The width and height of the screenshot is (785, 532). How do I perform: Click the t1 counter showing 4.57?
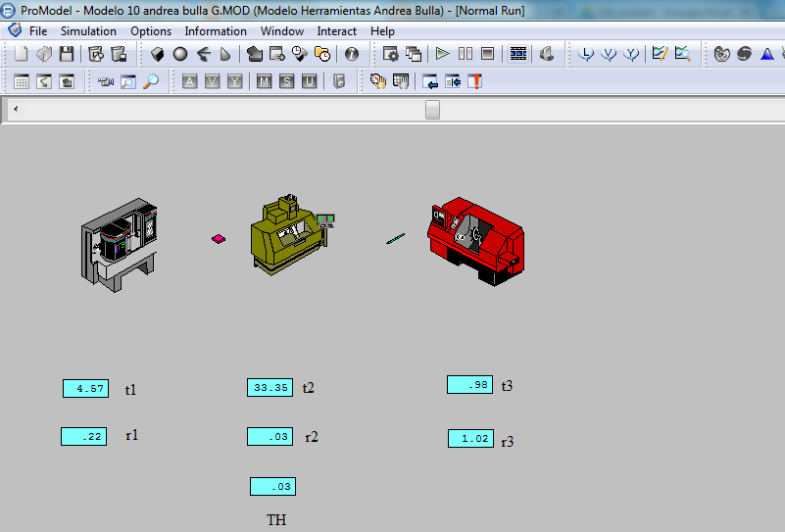pos(85,388)
